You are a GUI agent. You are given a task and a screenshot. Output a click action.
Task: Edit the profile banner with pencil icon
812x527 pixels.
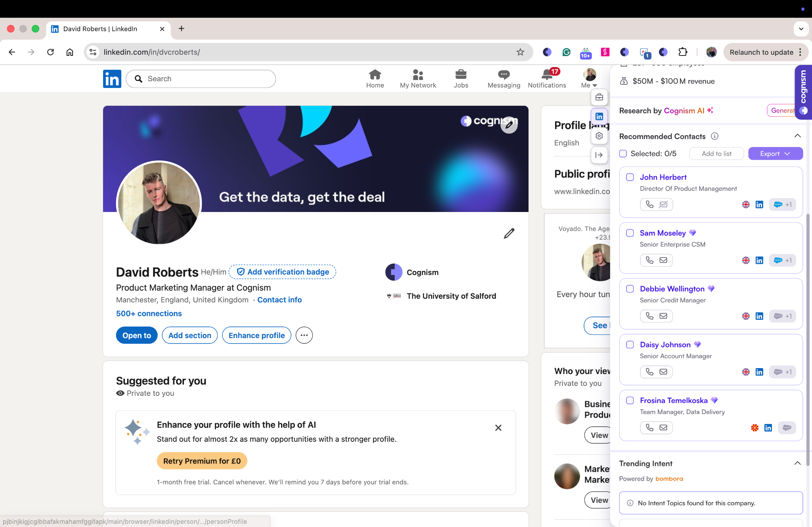pos(509,125)
